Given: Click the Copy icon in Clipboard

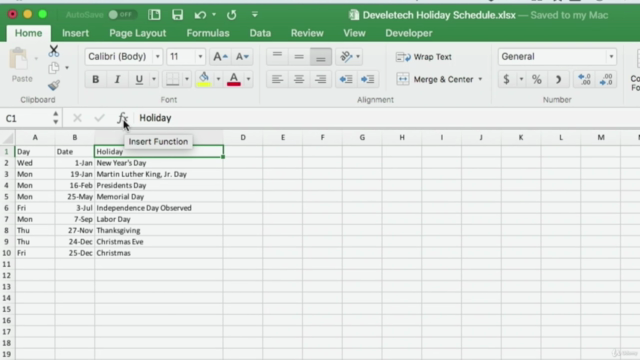Looking at the screenshot, I should (x=53, y=68).
